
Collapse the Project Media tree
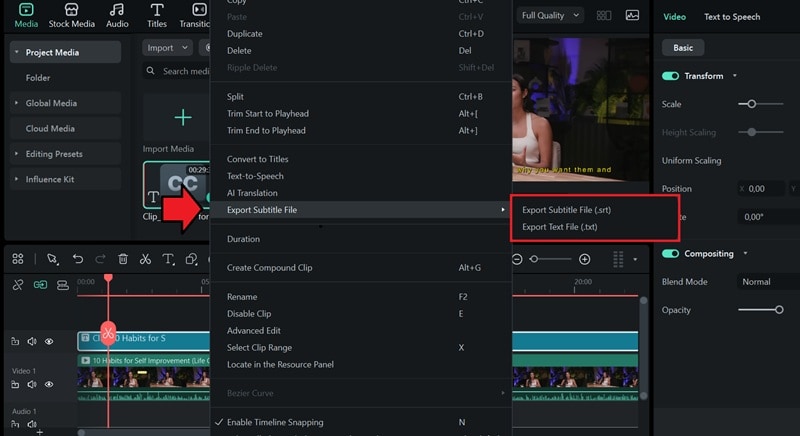pos(16,52)
